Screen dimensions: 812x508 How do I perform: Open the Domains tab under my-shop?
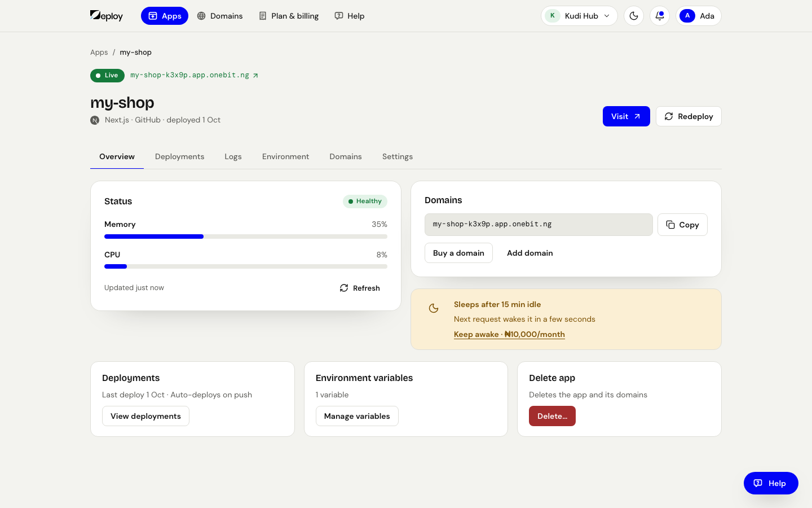point(346,157)
